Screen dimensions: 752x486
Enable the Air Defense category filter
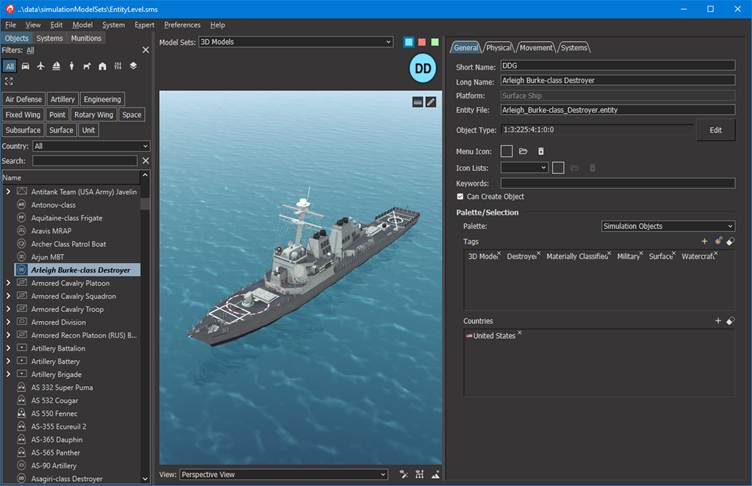tap(23, 100)
